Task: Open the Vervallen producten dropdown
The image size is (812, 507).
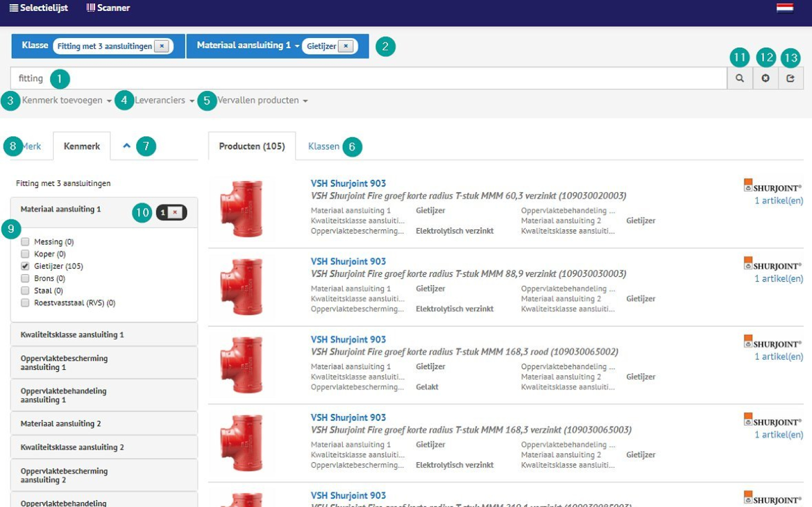Action: pos(262,100)
